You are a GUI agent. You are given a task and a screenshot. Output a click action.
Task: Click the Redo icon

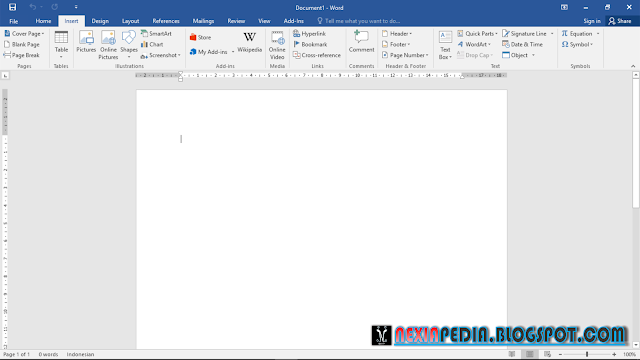pos(55,7)
